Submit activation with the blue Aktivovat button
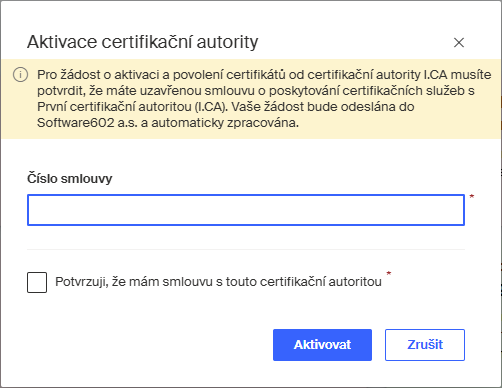The width and height of the screenshot is (502, 388). (322, 345)
